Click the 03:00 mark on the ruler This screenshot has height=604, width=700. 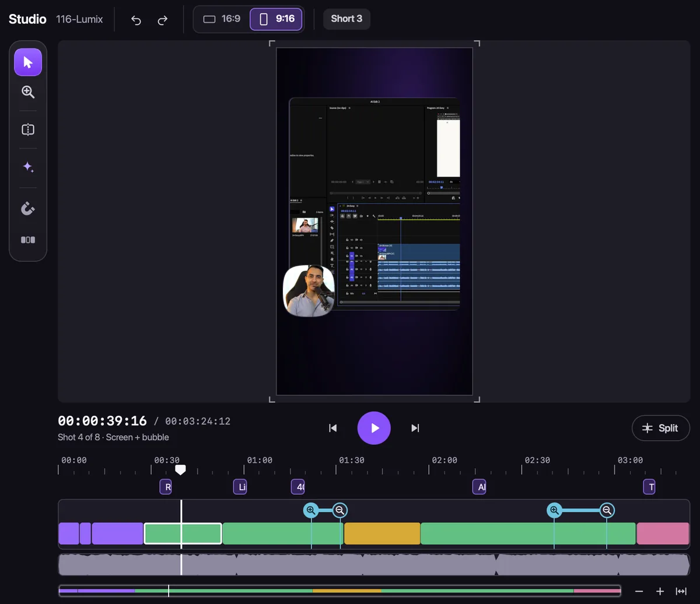point(630,461)
